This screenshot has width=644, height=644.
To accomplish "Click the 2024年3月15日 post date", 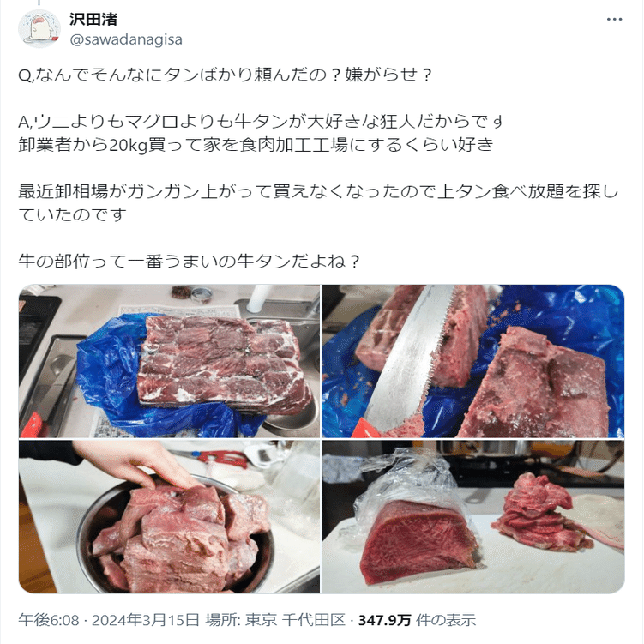I will point(146,620).
